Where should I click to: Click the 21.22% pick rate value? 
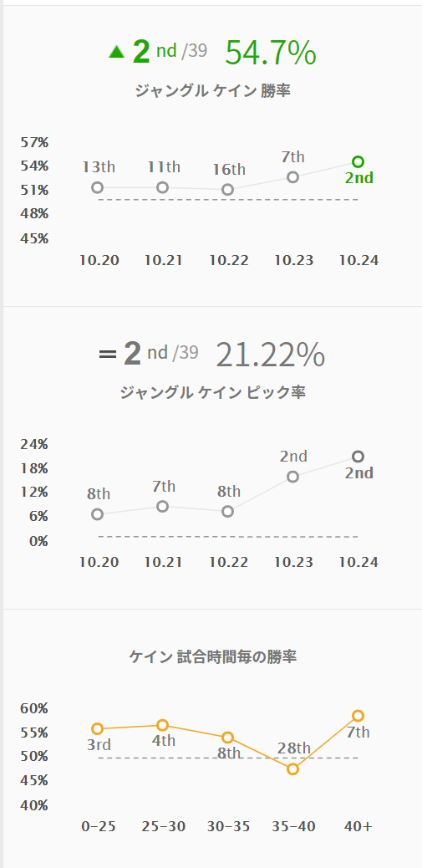pyautogui.click(x=271, y=355)
